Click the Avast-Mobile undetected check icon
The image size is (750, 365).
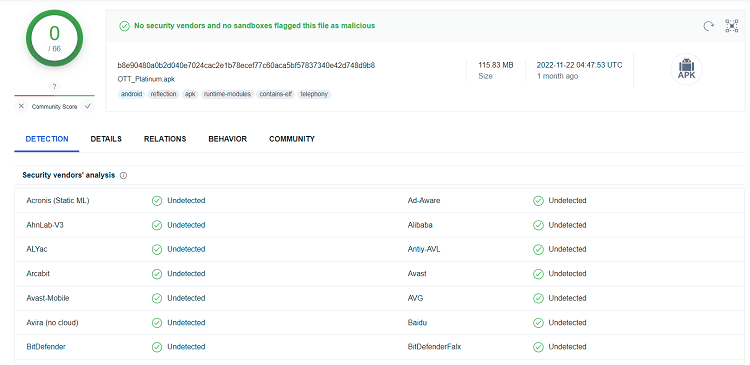click(157, 298)
